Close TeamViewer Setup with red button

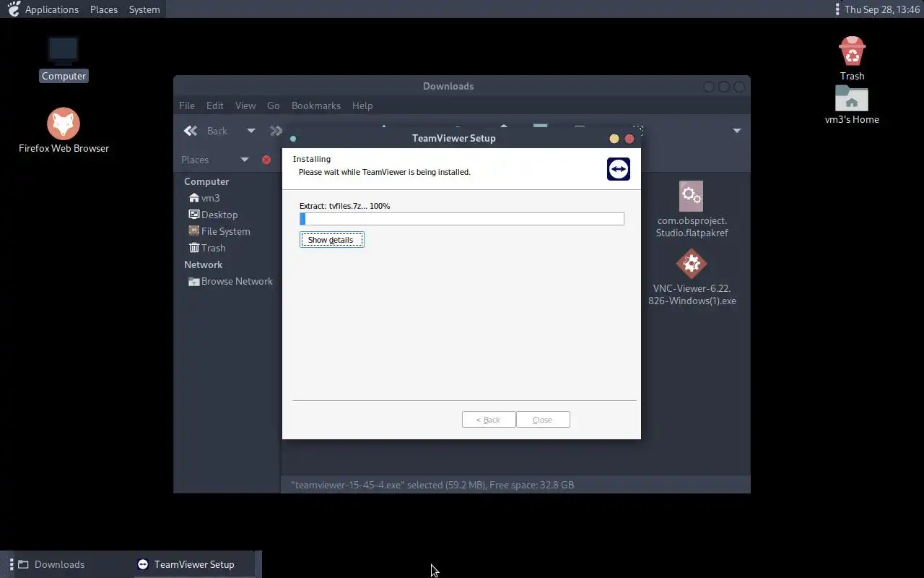click(629, 139)
